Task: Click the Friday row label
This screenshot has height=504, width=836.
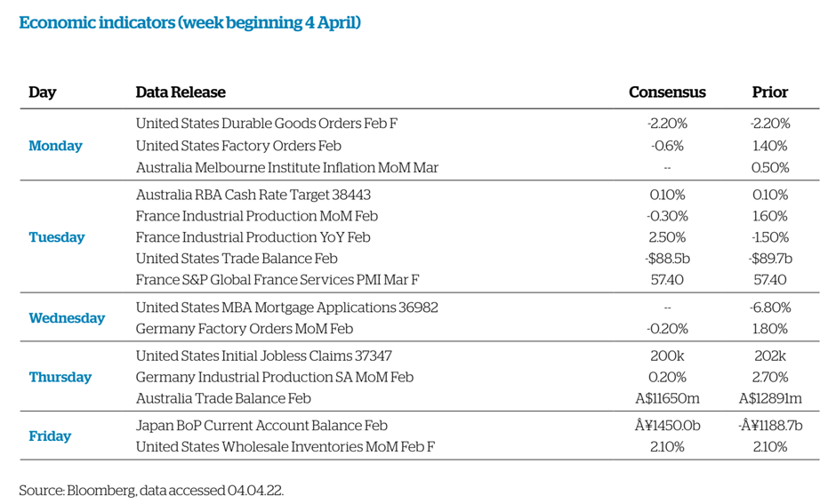Action: [50, 436]
